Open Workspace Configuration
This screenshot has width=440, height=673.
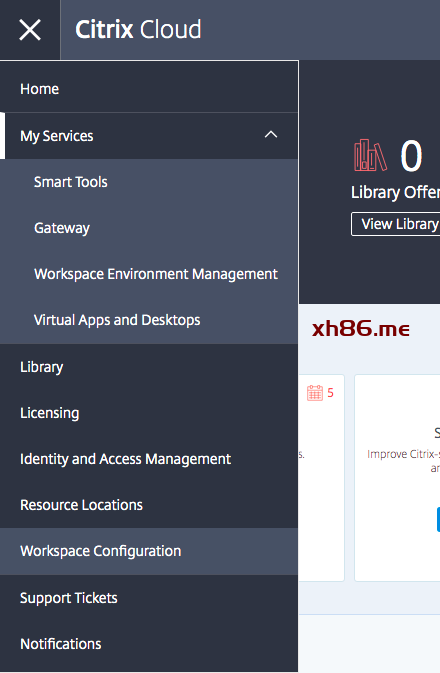(149, 551)
